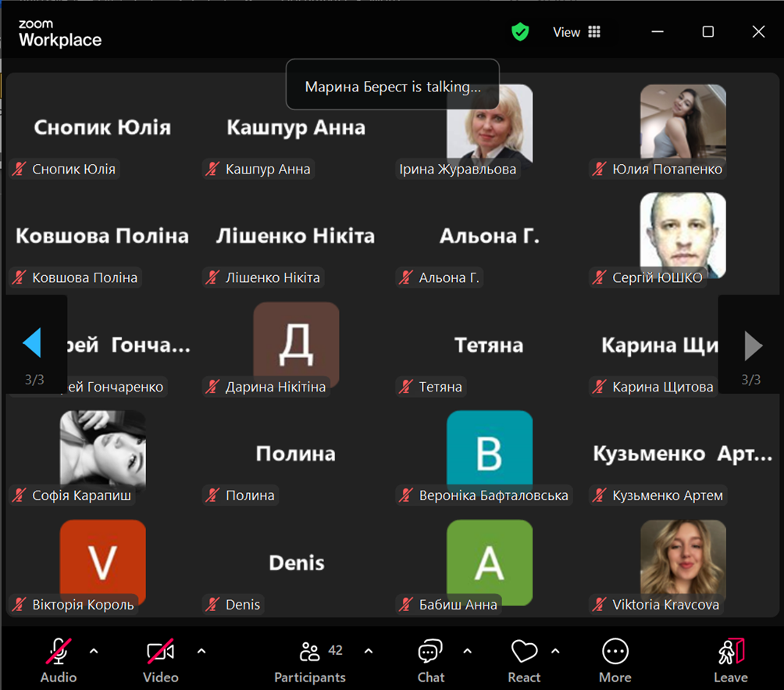Screen dimensions: 784x690
Task: Go to previous gallery page arrow
Action: tap(33, 343)
